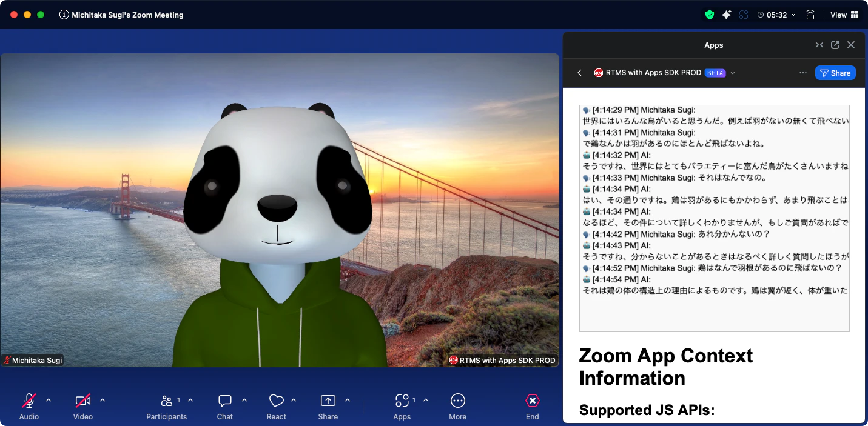Click the streaming status icon near View
Image resolution: width=868 pixels, height=426 pixels.
810,15
